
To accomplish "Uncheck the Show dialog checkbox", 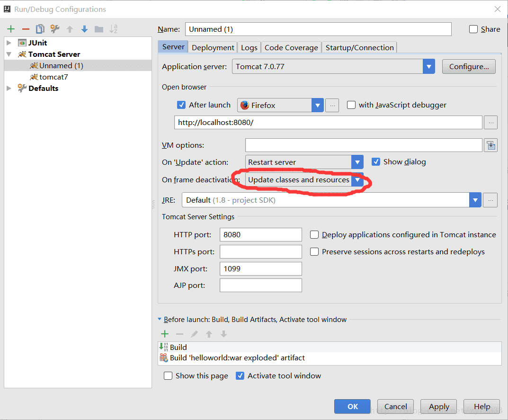I will [376, 162].
